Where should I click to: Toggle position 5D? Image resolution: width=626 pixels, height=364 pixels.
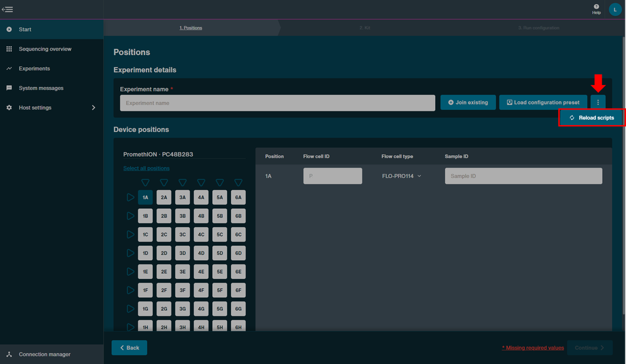tap(220, 253)
